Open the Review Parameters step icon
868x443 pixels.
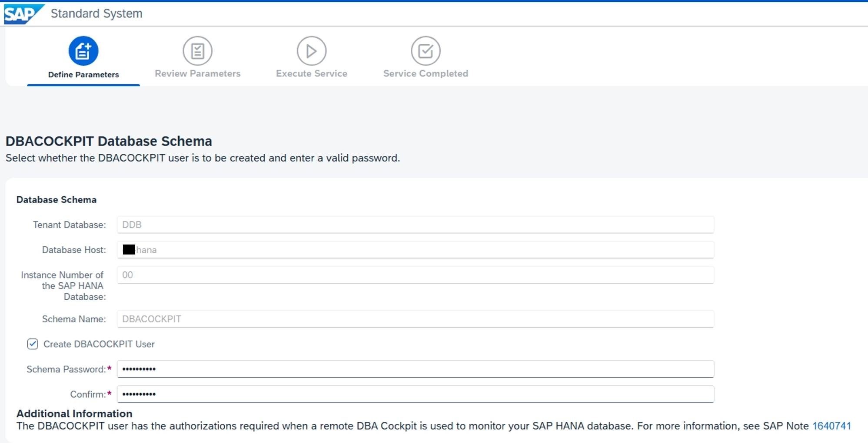pyautogui.click(x=197, y=51)
